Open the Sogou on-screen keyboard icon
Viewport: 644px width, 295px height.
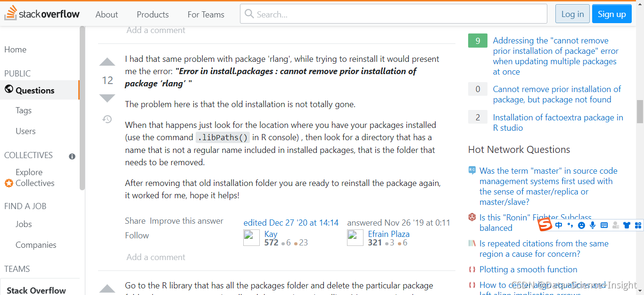pyautogui.click(x=604, y=225)
